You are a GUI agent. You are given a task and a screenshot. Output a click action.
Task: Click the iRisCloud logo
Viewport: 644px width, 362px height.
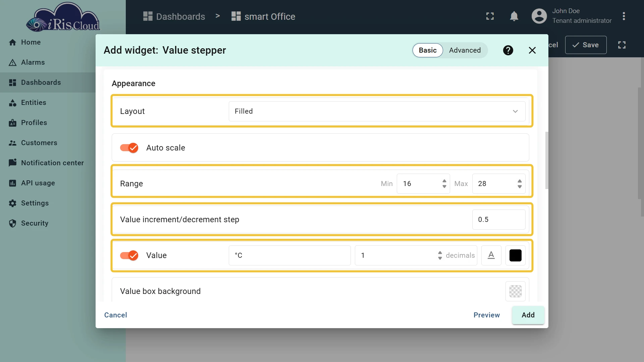tap(63, 17)
